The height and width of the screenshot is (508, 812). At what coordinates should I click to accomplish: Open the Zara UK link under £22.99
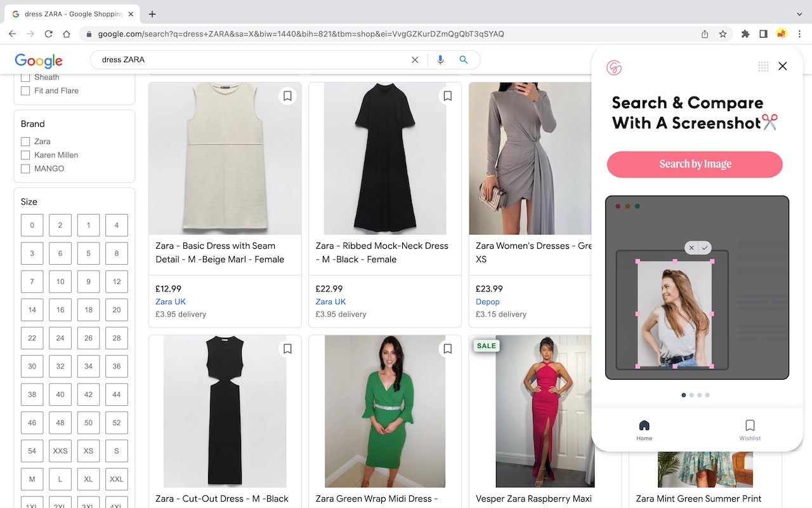(x=331, y=302)
